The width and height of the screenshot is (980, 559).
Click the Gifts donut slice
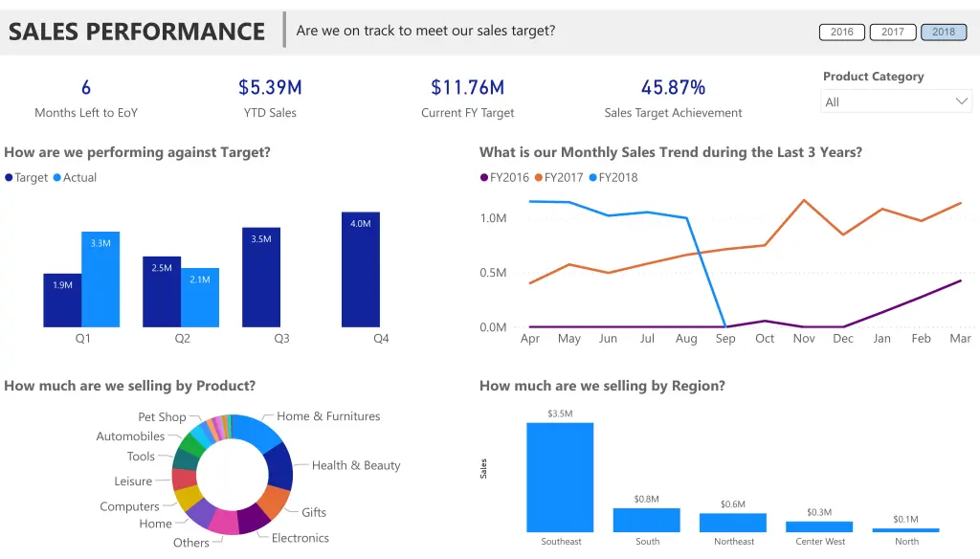pos(273,503)
